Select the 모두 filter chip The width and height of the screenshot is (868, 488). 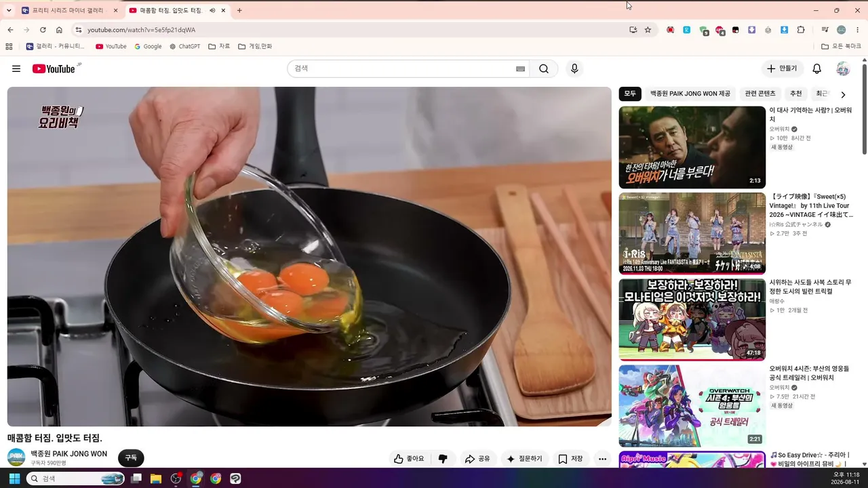click(x=630, y=94)
